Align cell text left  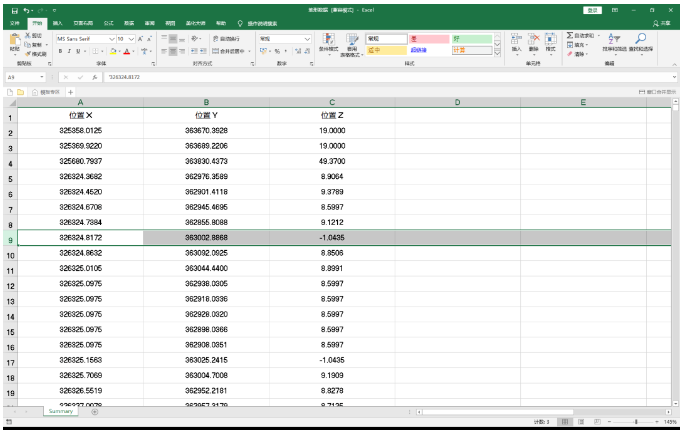pyautogui.click(x=164, y=51)
